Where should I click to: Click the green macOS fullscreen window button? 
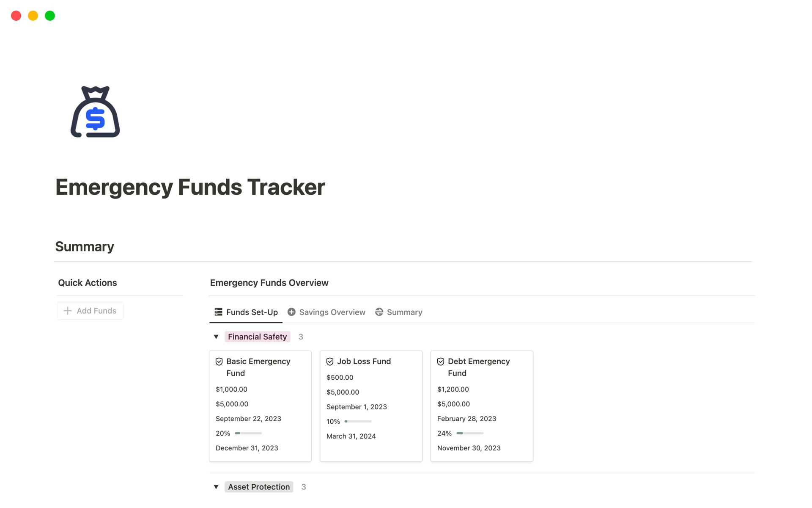50,16
